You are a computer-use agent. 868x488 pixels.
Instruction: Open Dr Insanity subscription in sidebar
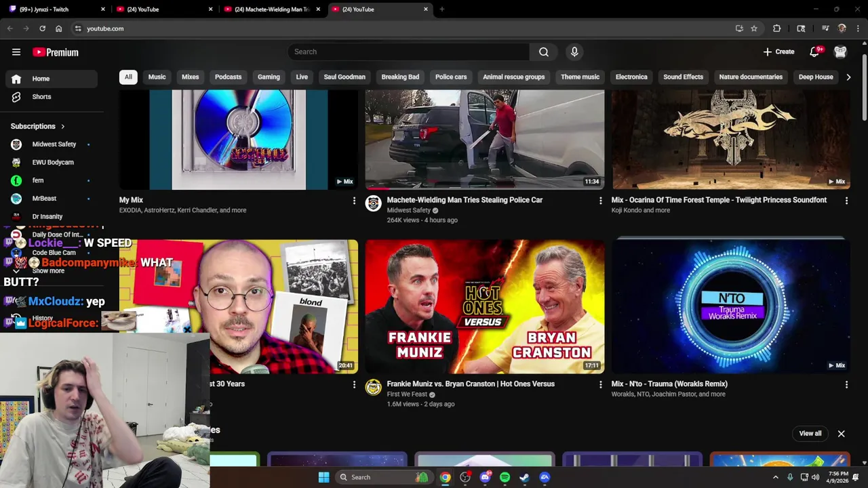pos(52,217)
